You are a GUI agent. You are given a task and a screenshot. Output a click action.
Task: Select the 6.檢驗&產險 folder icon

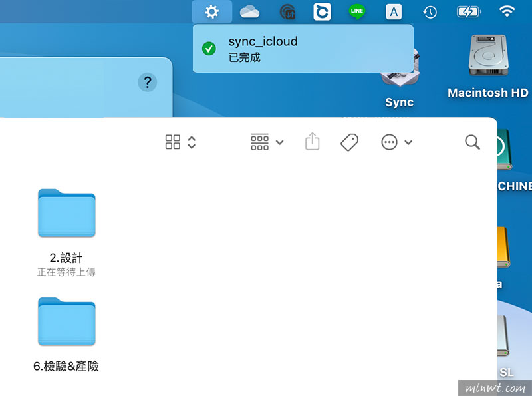point(66,321)
